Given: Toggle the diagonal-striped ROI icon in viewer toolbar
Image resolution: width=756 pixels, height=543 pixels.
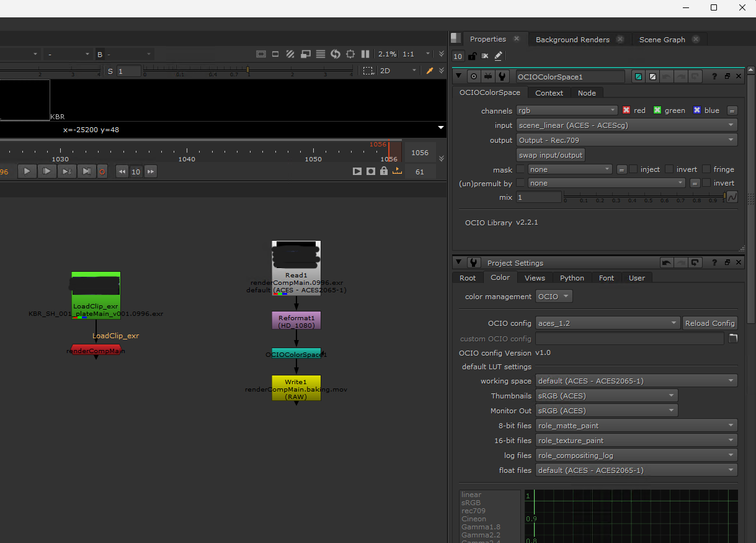Looking at the screenshot, I should [290, 54].
